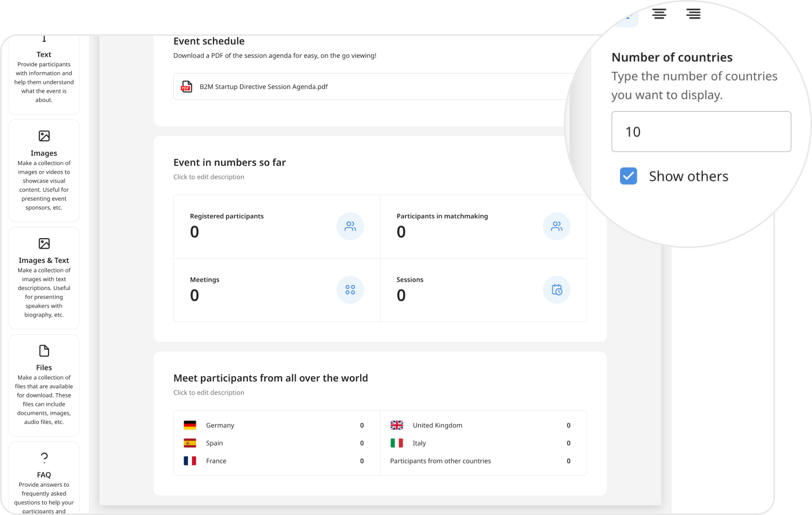The height and width of the screenshot is (515, 812).
Task: Select the FAQ question mark icon
Action: tap(44, 457)
